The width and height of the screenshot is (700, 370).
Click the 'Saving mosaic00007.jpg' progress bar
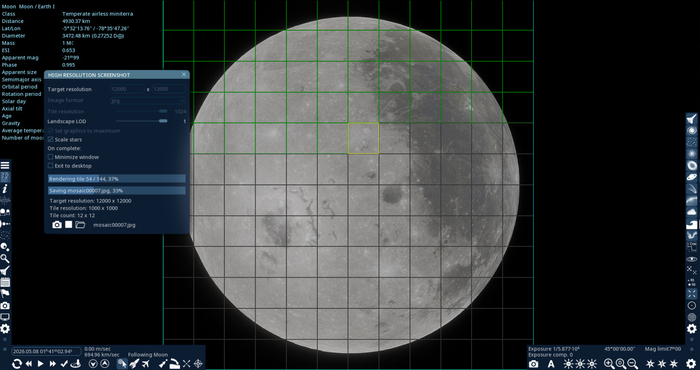(x=117, y=191)
